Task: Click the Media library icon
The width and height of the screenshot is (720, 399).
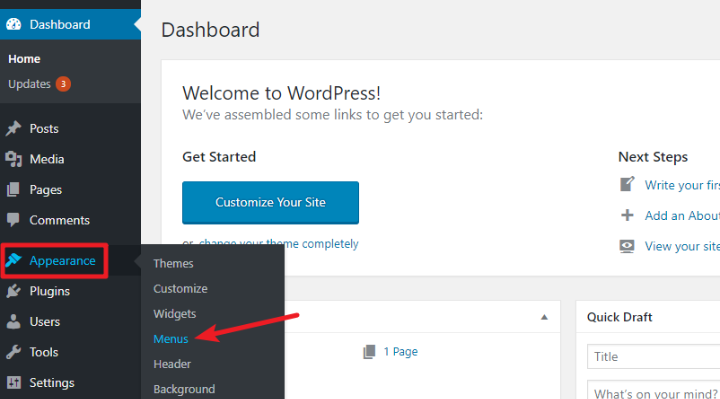Action: [x=14, y=159]
